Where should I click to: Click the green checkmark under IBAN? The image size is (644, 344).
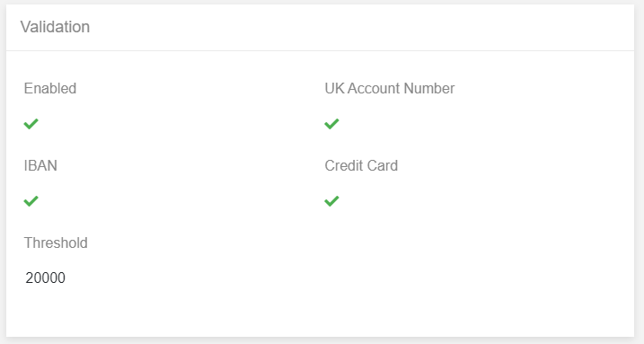click(31, 200)
